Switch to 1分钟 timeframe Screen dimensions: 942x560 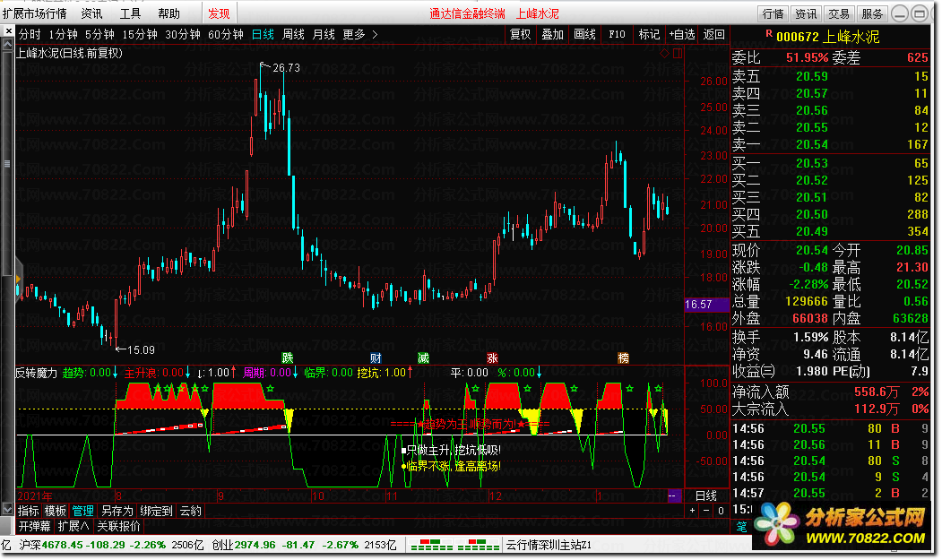63,34
